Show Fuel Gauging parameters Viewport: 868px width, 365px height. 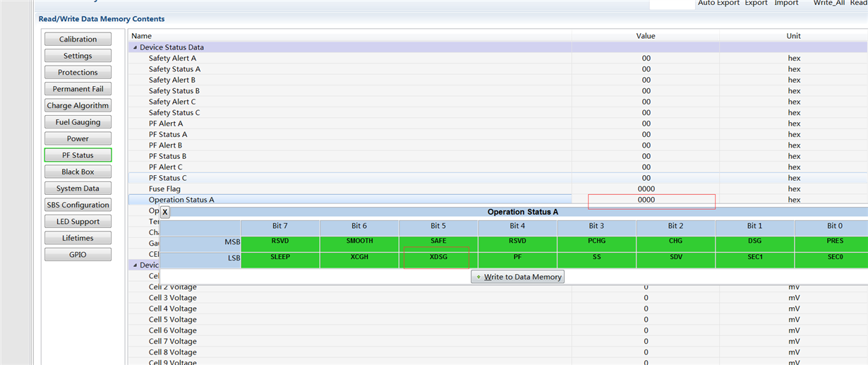tap(78, 122)
